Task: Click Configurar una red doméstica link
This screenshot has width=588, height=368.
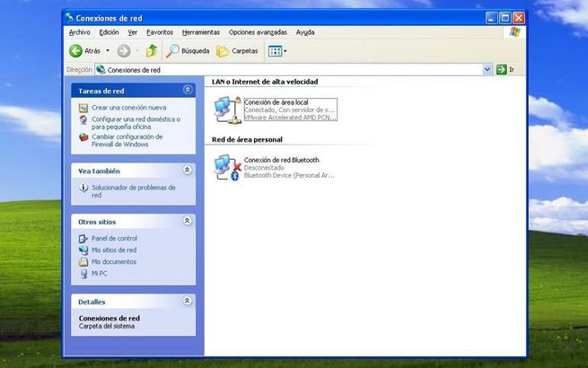Action: pyautogui.click(x=136, y=123)
